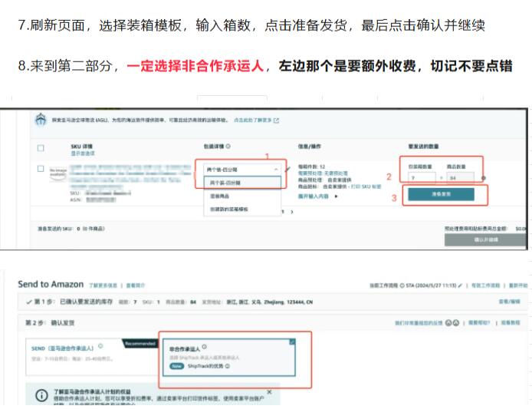Click the 准备发送的 SKU summary text
Screen dimensions: 532x409
(x=71, y=229)
